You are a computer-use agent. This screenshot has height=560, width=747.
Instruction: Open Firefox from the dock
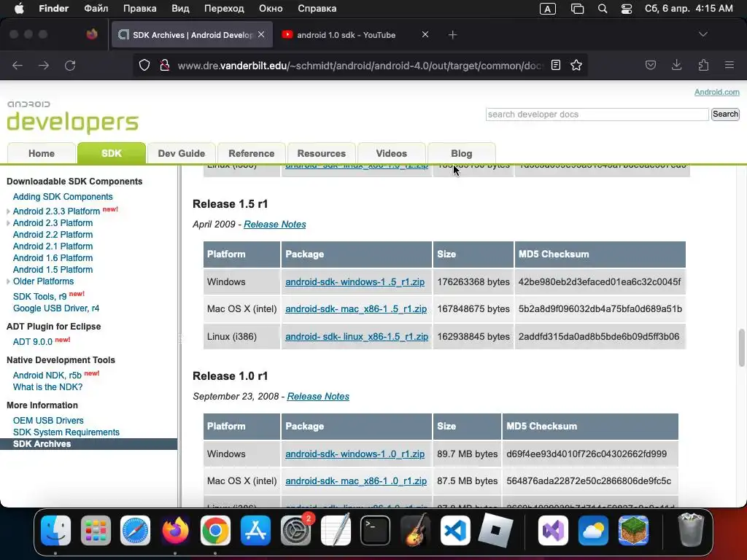[x=175, y=531]
